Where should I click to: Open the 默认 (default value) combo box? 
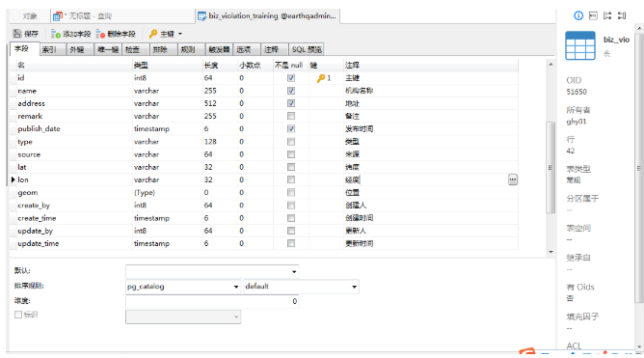[x=212, y=272]
